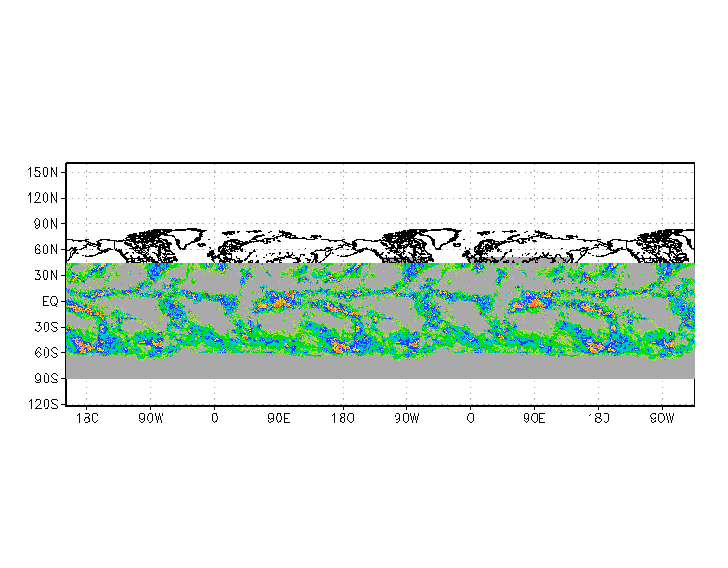
Task: Click the 90N latitude axis label
Action: 45,224
